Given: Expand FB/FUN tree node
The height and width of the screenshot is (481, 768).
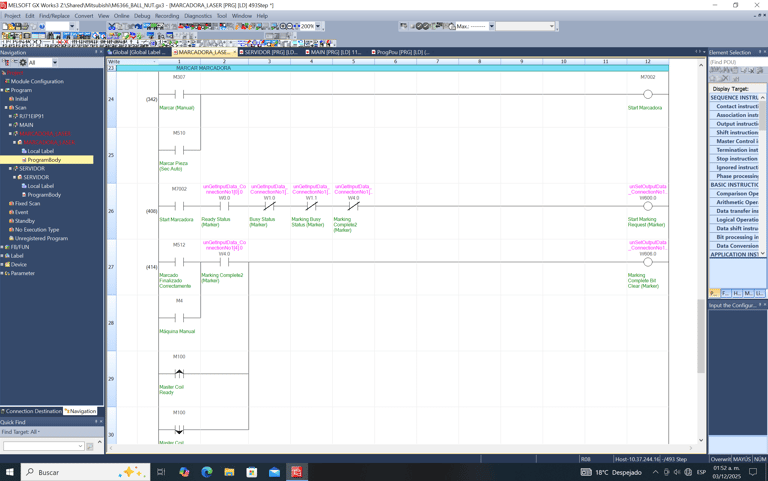Looking at the screenshot, I should pos(2,247).
